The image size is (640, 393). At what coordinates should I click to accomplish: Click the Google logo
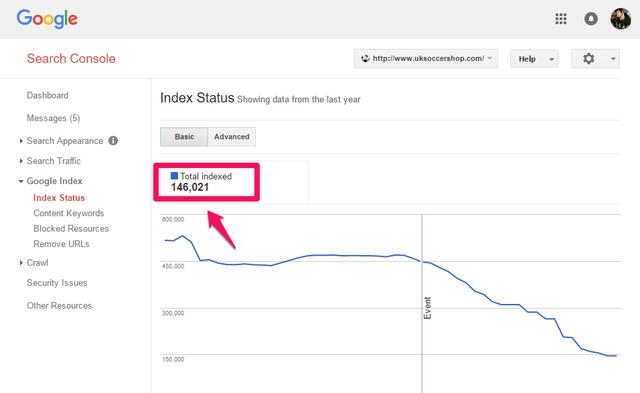tap(47, 19)
